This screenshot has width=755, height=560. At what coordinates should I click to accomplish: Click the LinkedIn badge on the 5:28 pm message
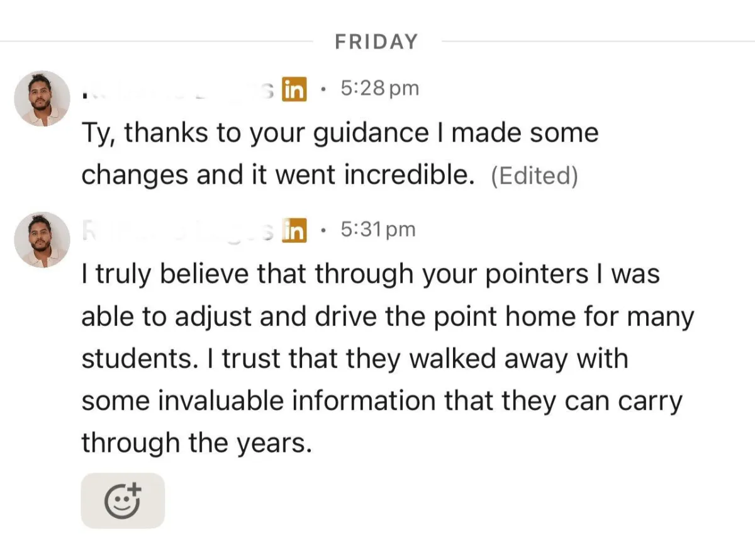click(x=293, y=89)
